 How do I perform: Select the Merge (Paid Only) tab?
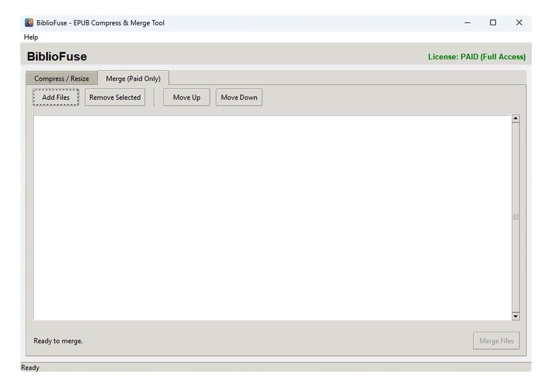[x=133, y=79]
